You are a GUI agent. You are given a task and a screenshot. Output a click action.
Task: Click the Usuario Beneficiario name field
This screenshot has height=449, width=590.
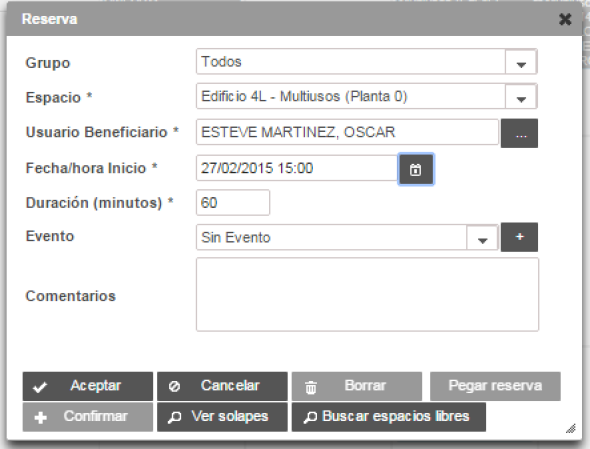pyautogui.click(x=347, y=132)
